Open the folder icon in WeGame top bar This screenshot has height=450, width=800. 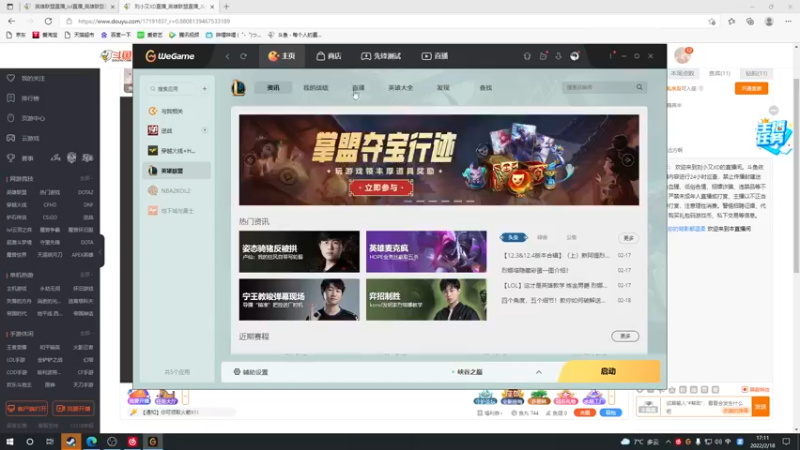pyautogui.click(x=543, y=56)
